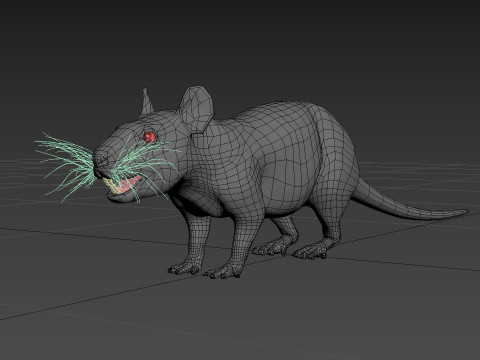Select the rat's nose tip
This screenshot has width=480, height=360.
[100, 162]
